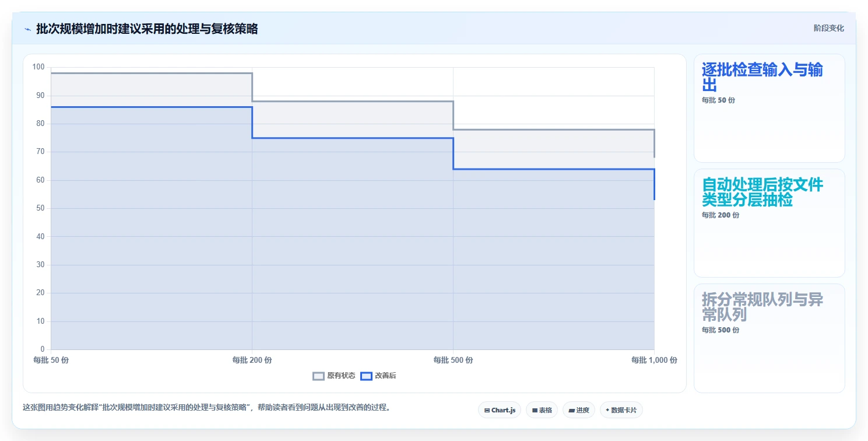This screenshot has width=868, height=441.
Task: Click the 每批 50 份 axis label
Action: (51, 360)
